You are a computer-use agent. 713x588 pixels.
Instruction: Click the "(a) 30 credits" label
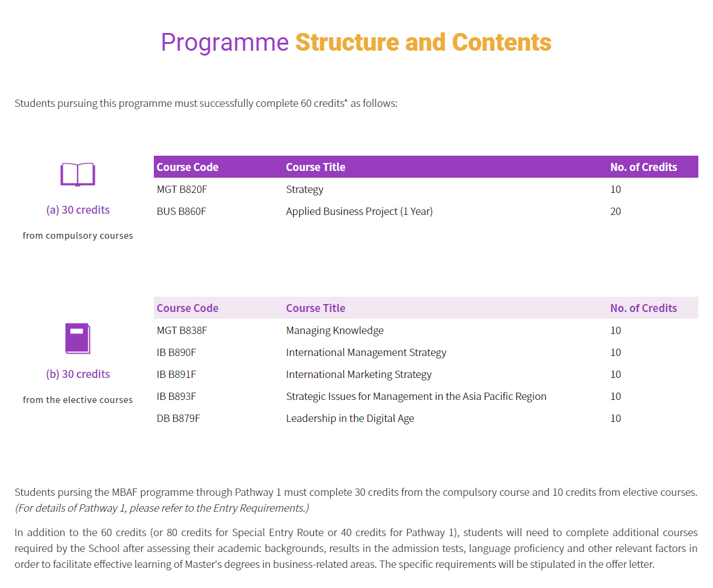[x=78, y=210]
